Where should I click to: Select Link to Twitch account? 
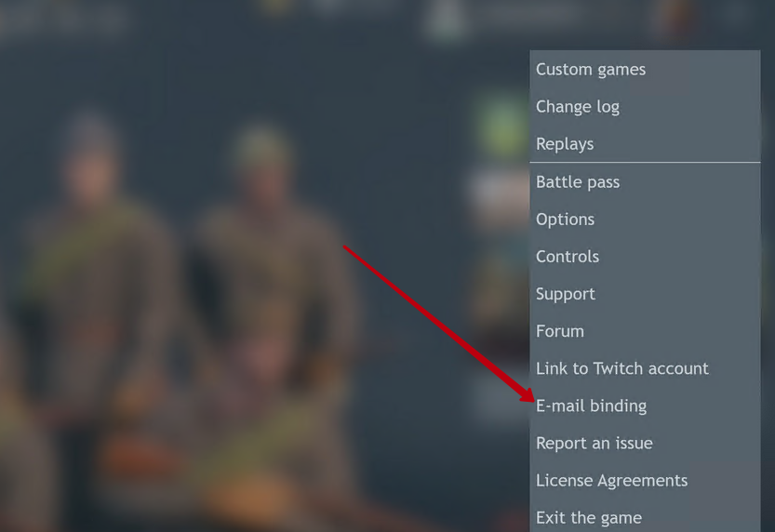[x=645, y=368]
